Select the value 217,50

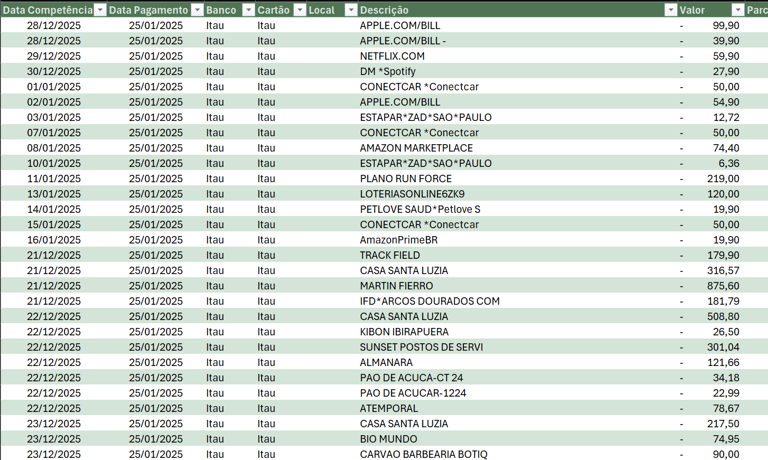pyautogui.click(x=723, y=424)
